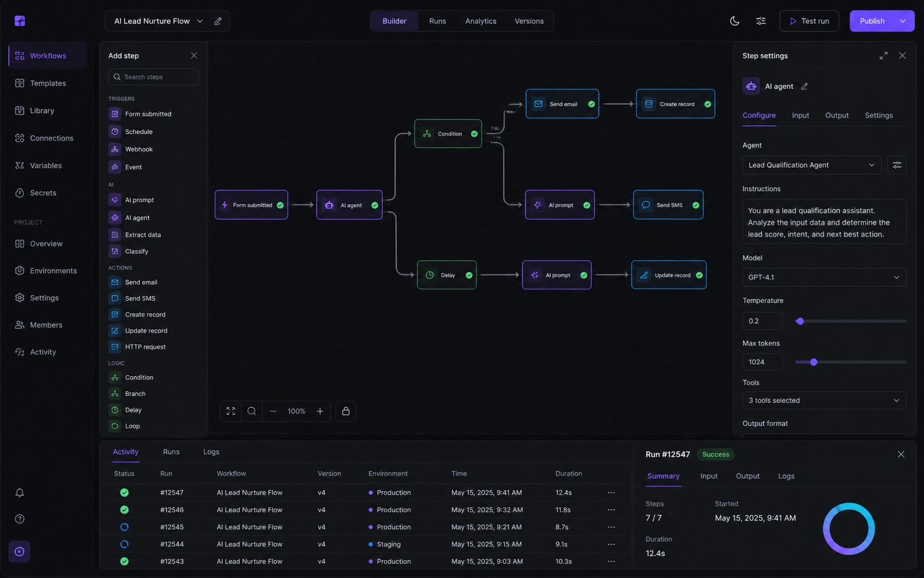Screen dimensions: 924x578
Task: Open Environments in sidebar
Action: click(x=48, y=271)
